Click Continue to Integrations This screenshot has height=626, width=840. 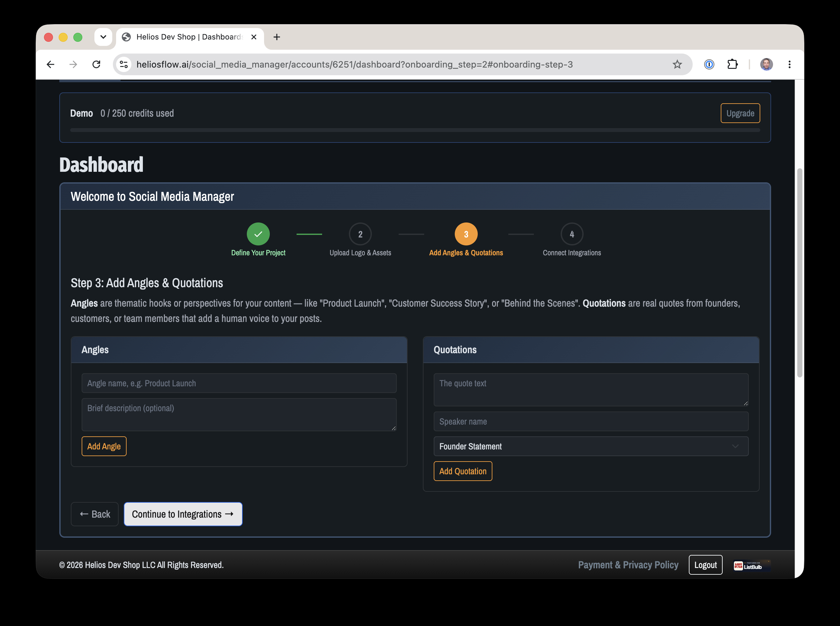tap(183, 514)
